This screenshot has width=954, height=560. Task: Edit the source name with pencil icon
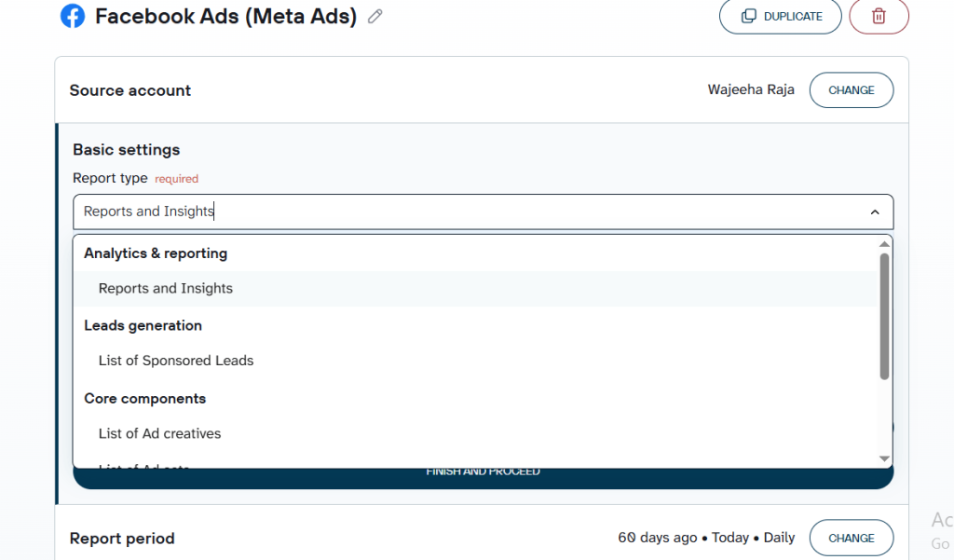(375, 17)
